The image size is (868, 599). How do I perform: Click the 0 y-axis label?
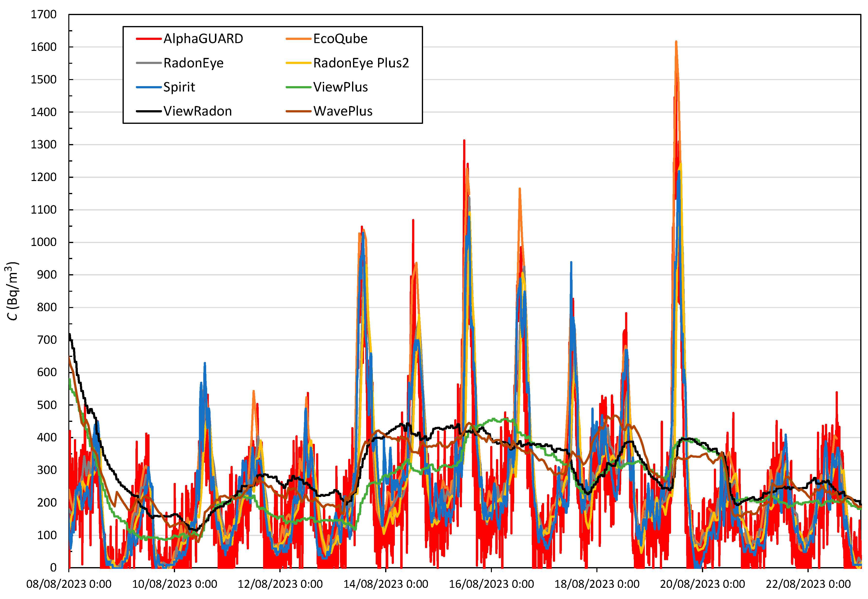[53, 567]
